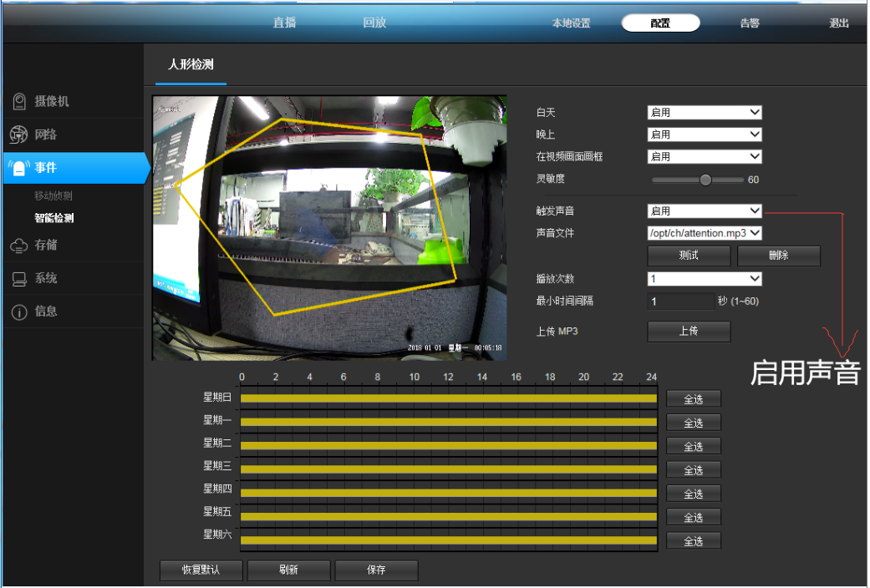Click the network globe icon
870x588 pixels.
[x=19, y=134]
